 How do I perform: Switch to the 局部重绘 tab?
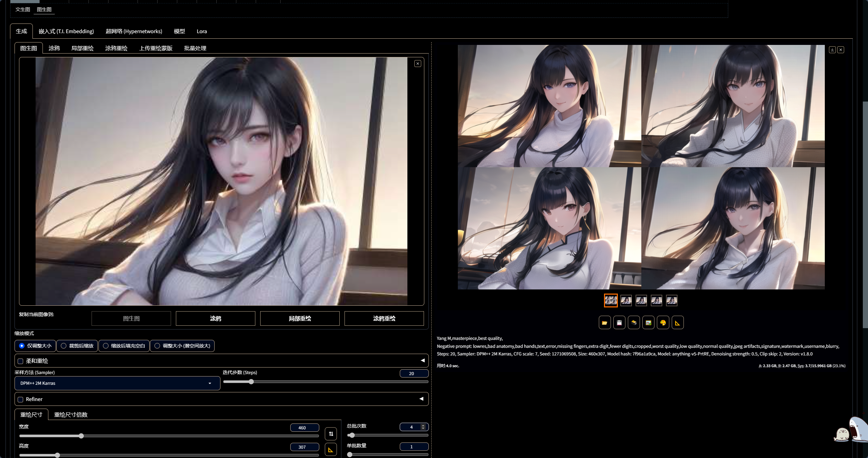[x=82, y=48]
